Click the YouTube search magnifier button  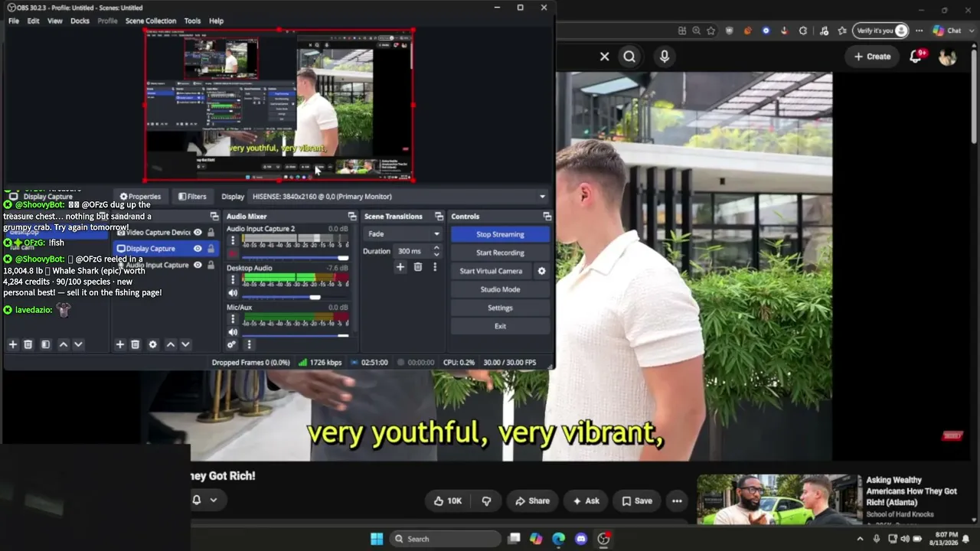629,56
